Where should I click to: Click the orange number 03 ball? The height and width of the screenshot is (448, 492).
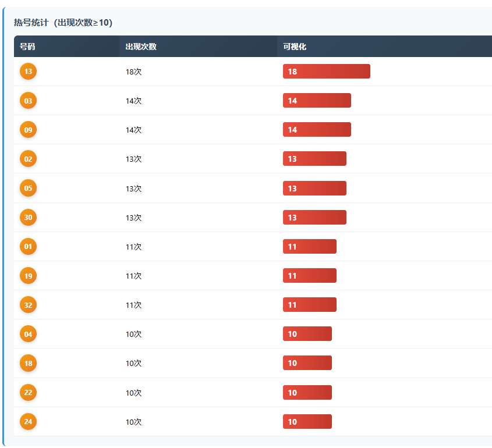pyautogui.click(x=28, y=101)
